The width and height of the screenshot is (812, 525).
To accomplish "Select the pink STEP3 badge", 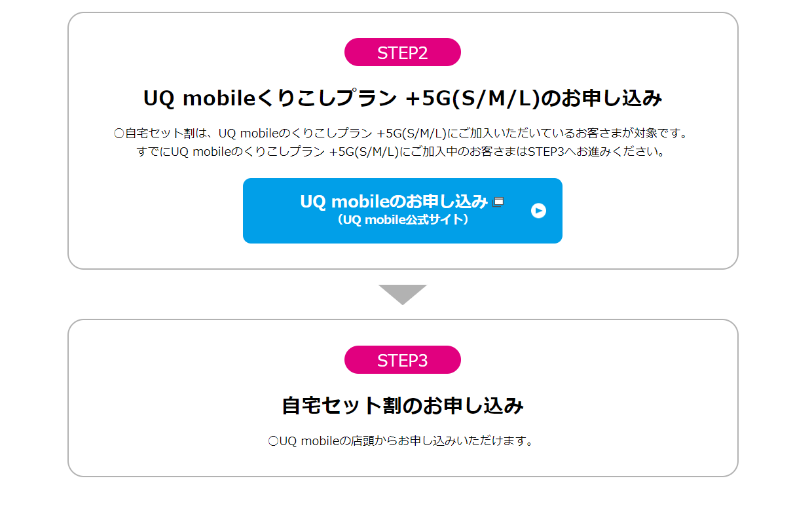I will pos(403,360).
